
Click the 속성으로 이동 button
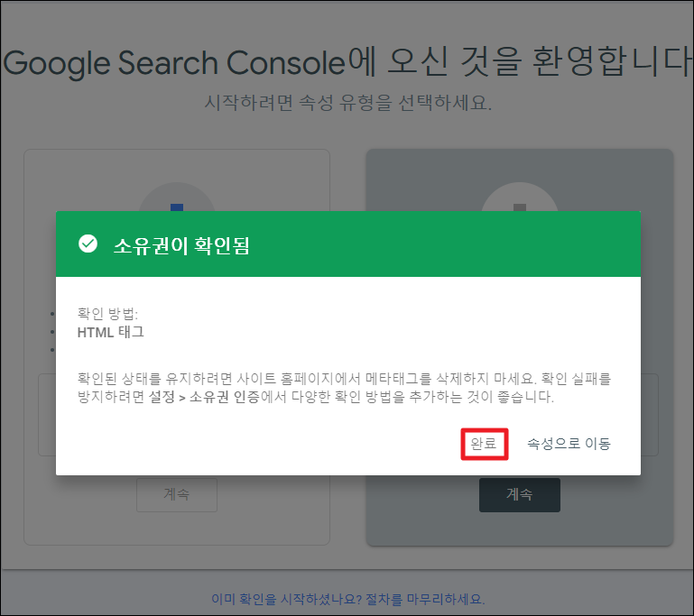(569, 444)
